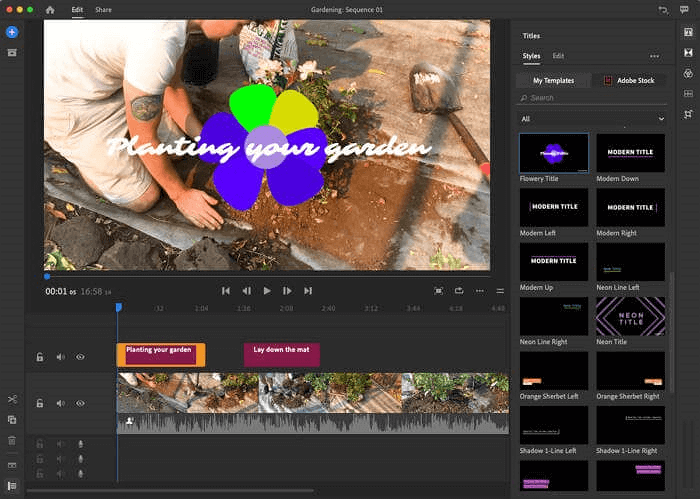Go to the Home screen icon

pyautogui.click(x=50, y=9)
